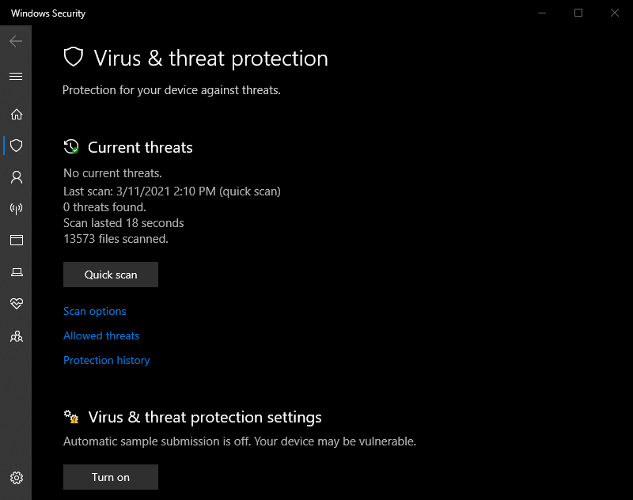Click the protection settings gears warning icon

coord(71,417)
